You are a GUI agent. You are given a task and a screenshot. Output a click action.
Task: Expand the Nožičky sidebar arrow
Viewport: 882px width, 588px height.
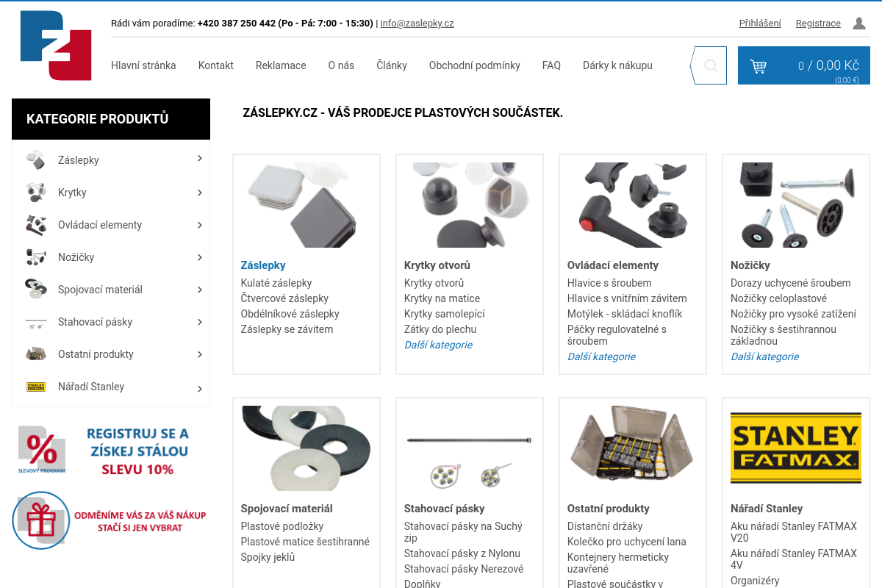[x=199, y=257]
